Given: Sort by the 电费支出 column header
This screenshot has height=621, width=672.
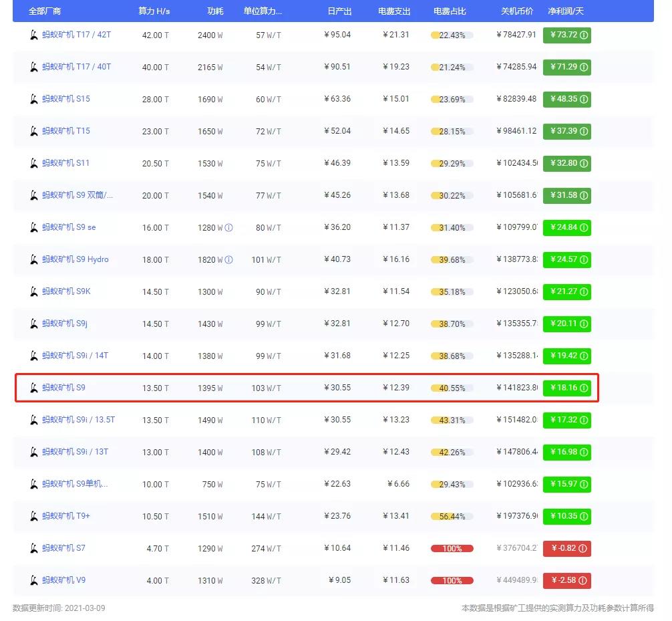Looking at the screenshot, I should 394,11.
